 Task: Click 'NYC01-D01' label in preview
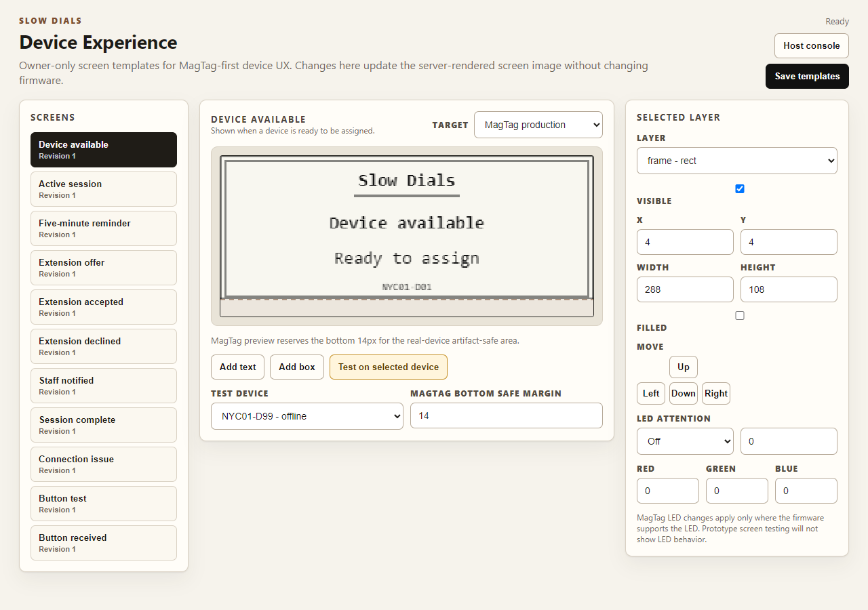click(407, 287)
